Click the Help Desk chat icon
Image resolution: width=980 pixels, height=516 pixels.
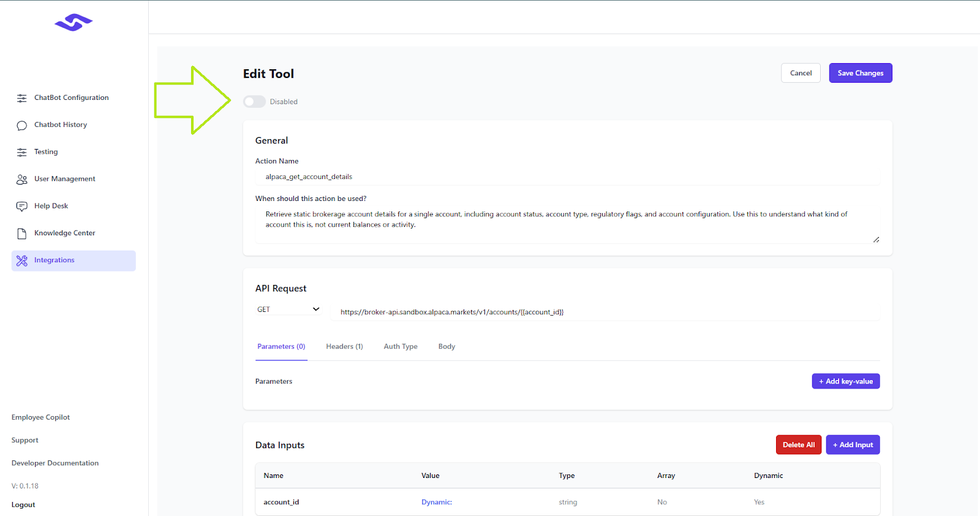tap(22, 207)
